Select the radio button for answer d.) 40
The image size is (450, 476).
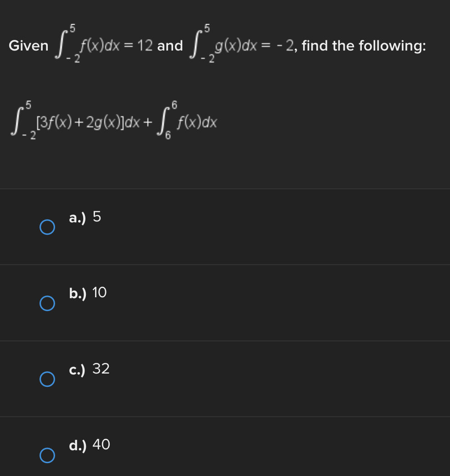[47, 456]
